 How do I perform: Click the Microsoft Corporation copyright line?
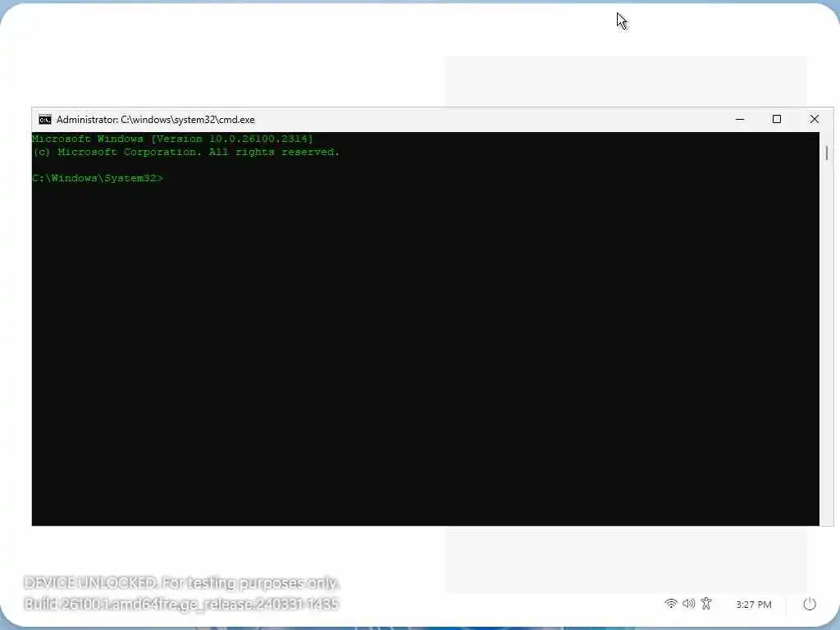click(x=186, y=152)
